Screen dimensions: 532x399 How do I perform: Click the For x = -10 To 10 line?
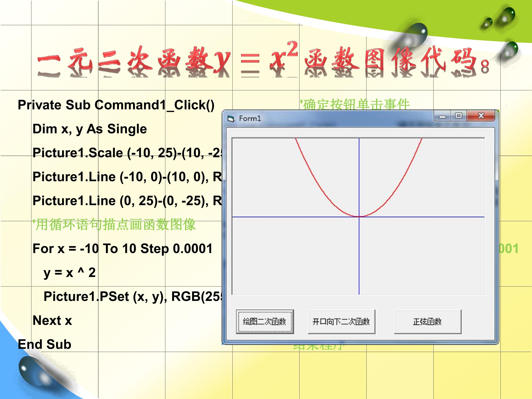click(123, 249)
